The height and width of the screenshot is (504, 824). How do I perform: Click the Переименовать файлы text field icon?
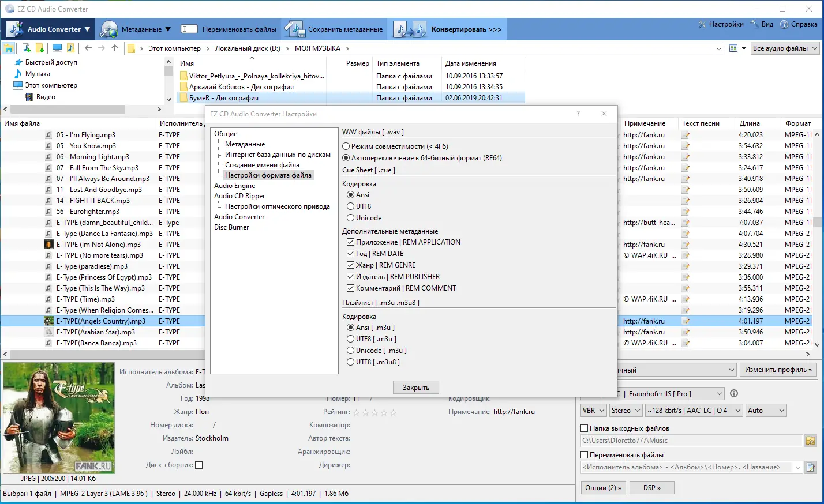coord(189,29)
